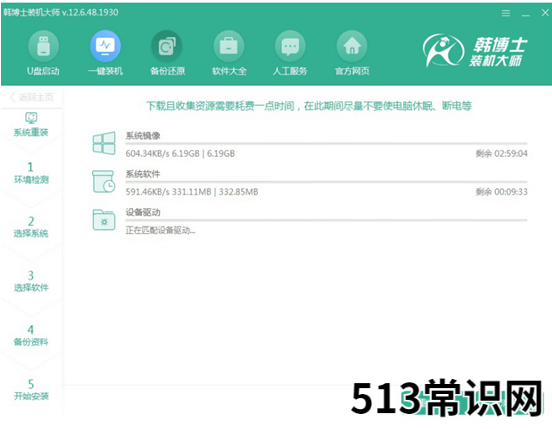The image size is (552, 429).
Task: Open the U盘启动 USB boot icon
Action: [x=43, y=46]
